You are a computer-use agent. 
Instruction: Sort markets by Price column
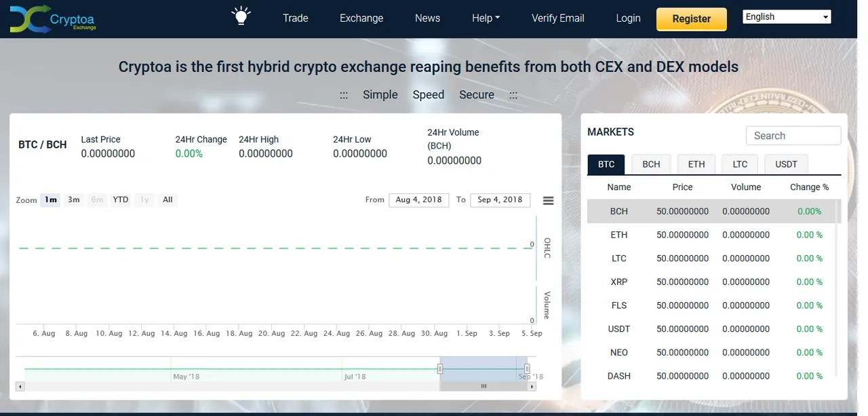682,187
